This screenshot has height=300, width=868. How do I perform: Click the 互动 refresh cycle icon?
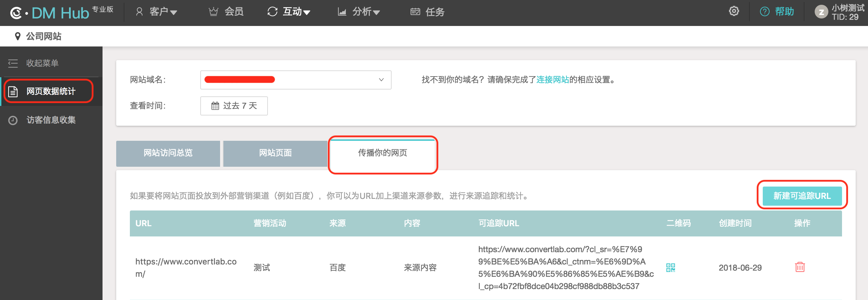(272, 12)
